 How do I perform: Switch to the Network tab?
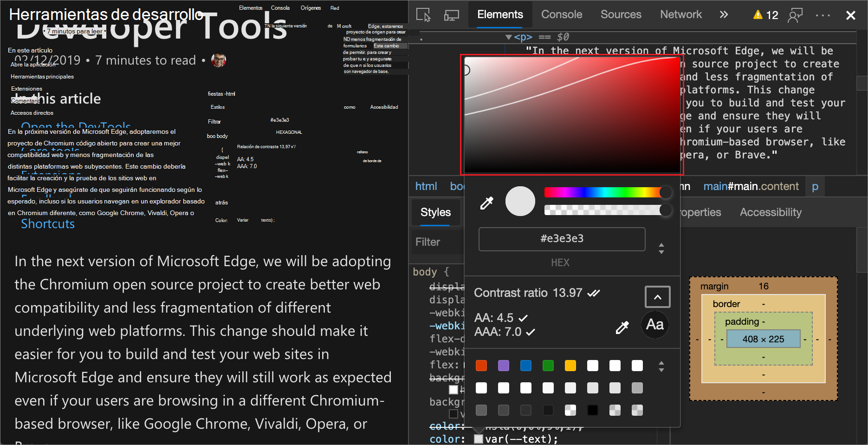pyautogui.click(x=681, y=14)
